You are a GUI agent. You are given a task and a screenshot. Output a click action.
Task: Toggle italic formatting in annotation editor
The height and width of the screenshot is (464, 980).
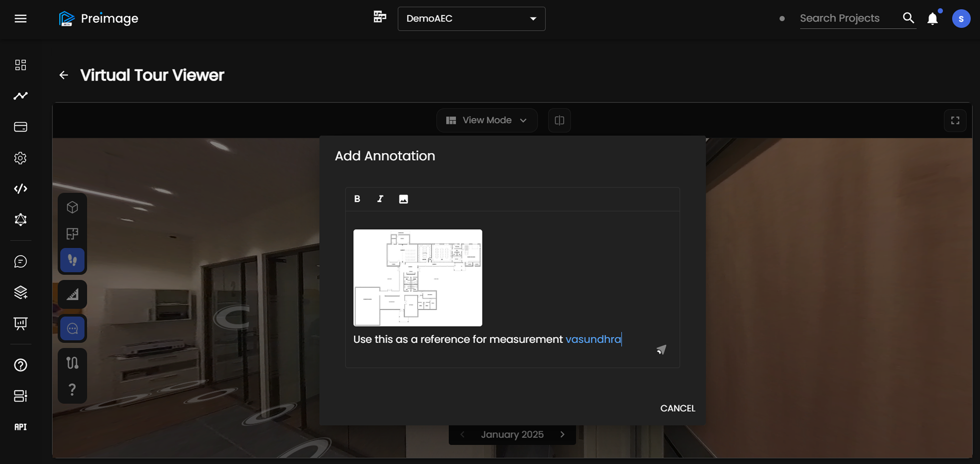[380, 199]
